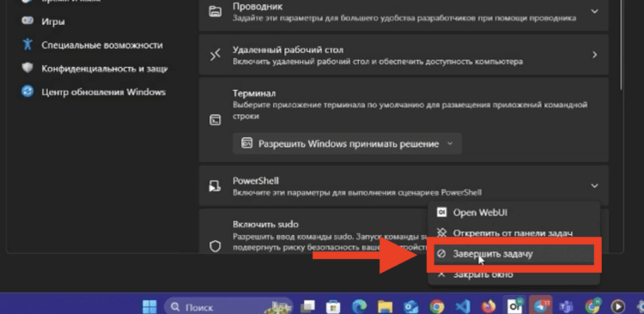644x314 pixels.
Task: Open Outlook from the taskbar
Action: point(410,306)
